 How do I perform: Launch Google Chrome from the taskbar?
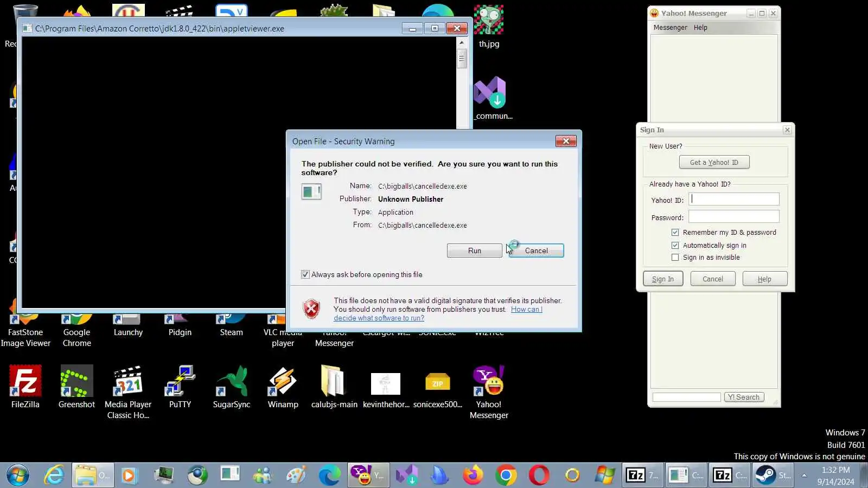[x=506, y=476]
